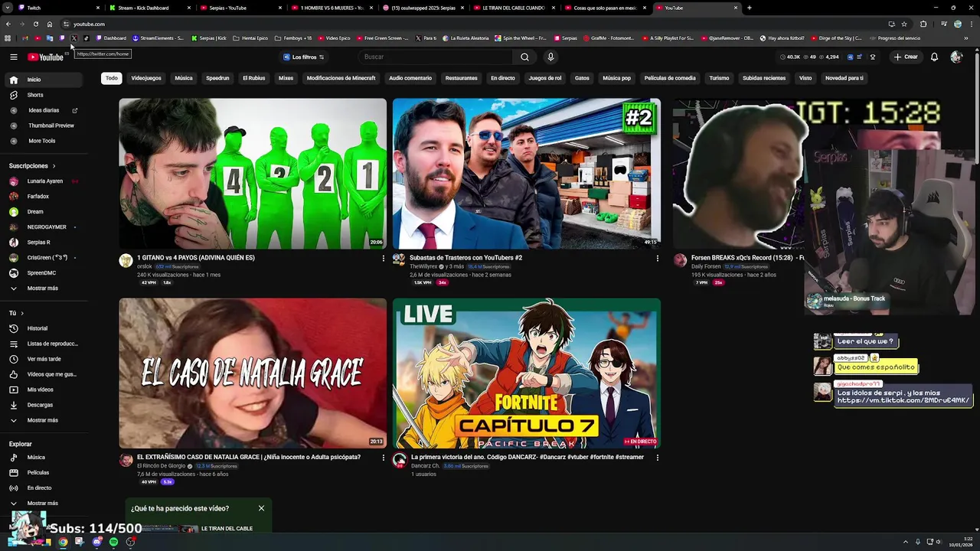The height and width of the screenshot is (551, 980).
Task: Open options for 1 GITANO vs 4 PAYOS
Action: (384, 258)
